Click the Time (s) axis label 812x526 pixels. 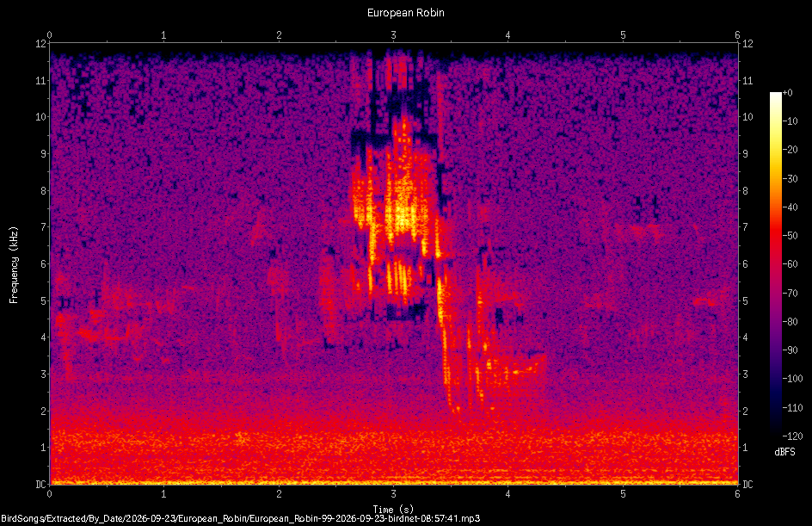click(x=393, y=510)
